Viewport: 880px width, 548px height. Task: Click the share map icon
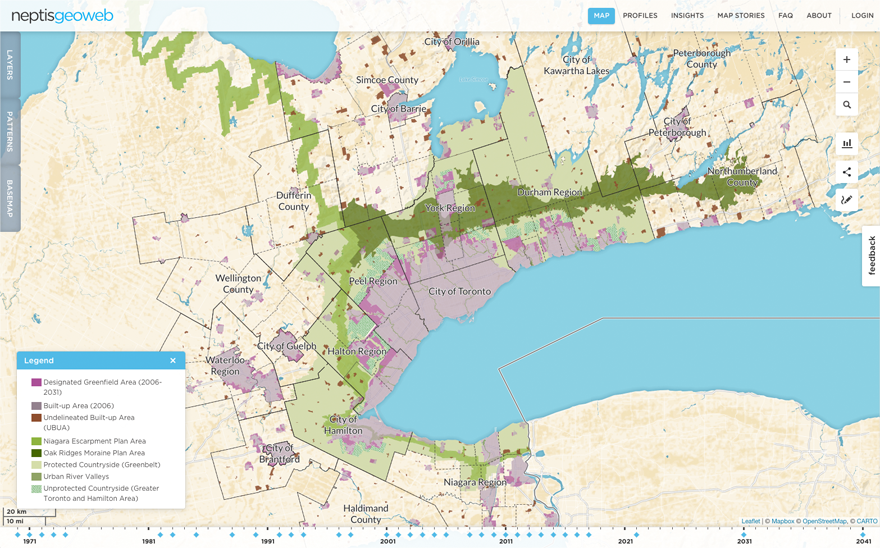pos(846,172)
